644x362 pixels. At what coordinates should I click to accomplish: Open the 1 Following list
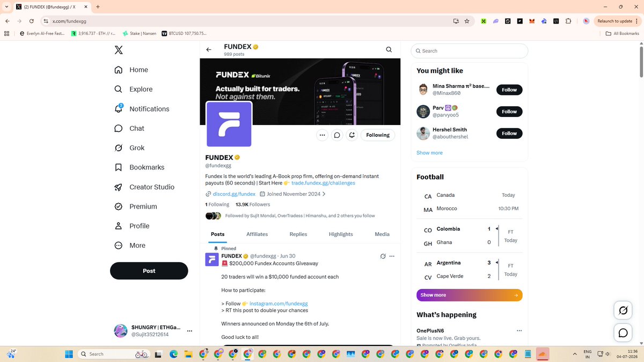[217, 204]
